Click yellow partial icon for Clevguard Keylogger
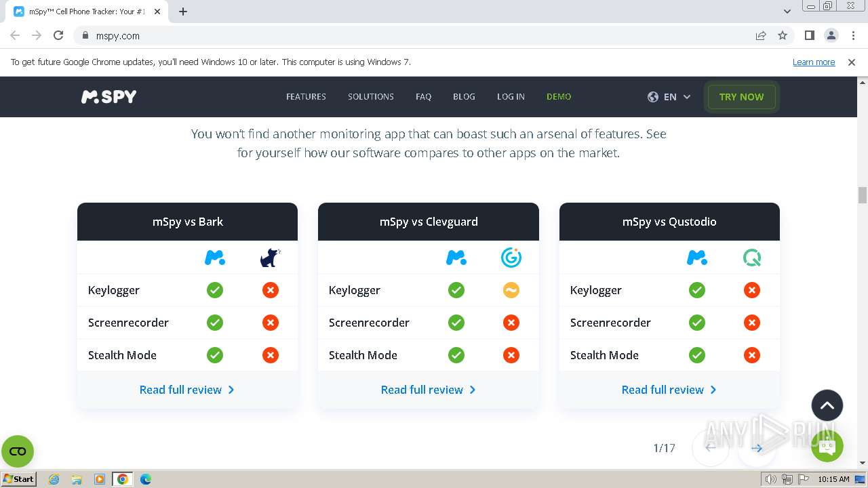 pyautogui.click(x=511, y=290)
